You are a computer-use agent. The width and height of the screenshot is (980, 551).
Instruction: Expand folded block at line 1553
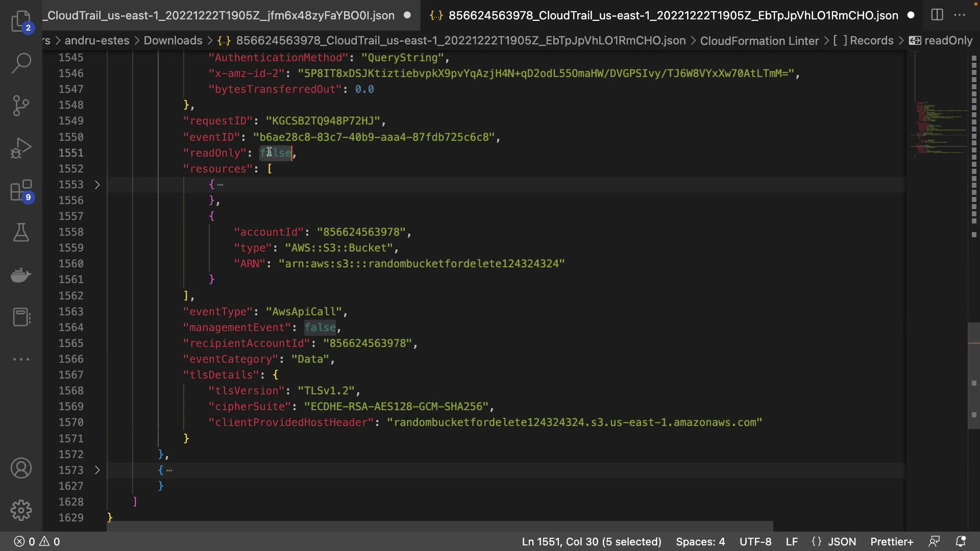pyautogui.click(x=97, y=185)
